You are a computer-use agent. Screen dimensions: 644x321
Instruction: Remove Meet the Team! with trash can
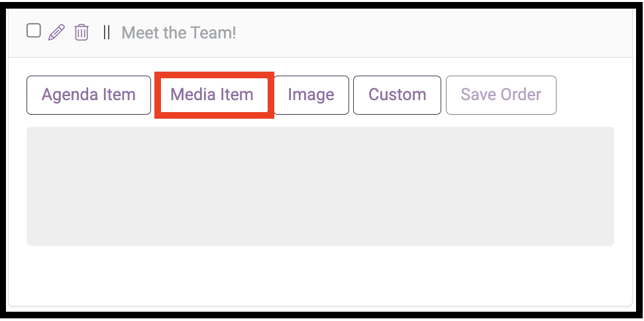[81, 32]
